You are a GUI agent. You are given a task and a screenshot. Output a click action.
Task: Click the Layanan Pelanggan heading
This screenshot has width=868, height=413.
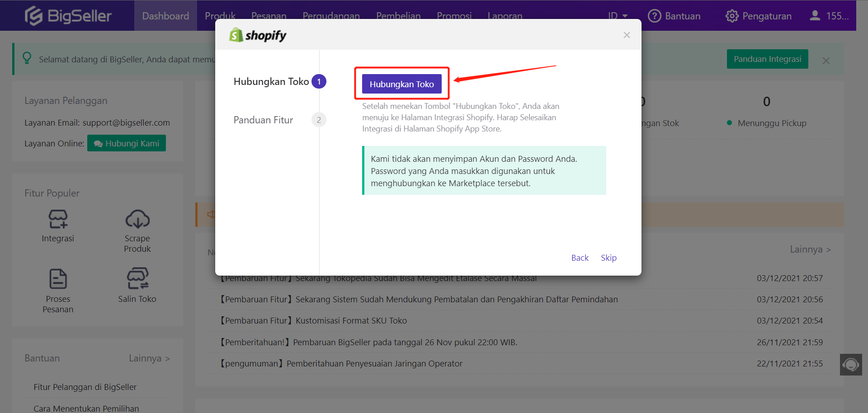click(x=66, y=101)
